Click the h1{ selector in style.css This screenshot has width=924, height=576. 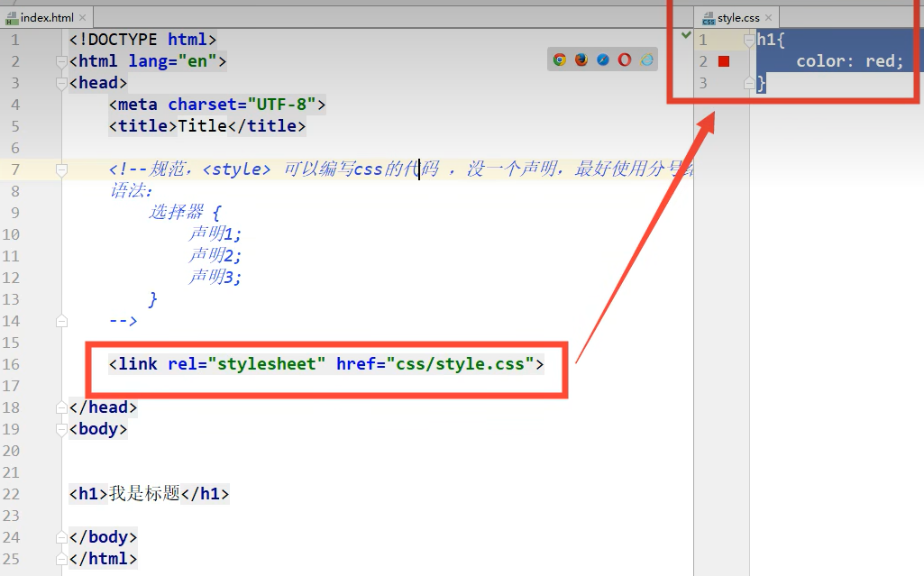[771, 40]
